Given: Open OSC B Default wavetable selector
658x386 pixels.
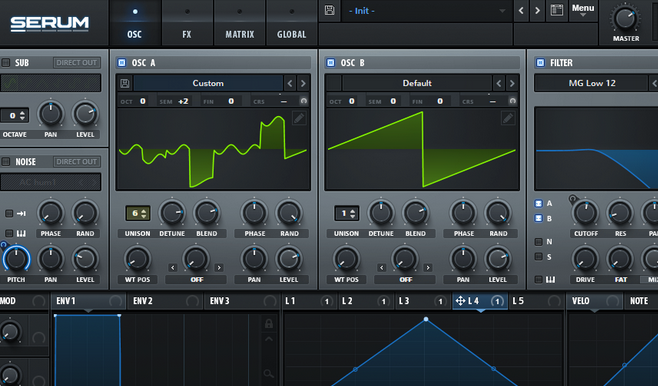Looking at the screenshot, I should [x=417, y=83].
